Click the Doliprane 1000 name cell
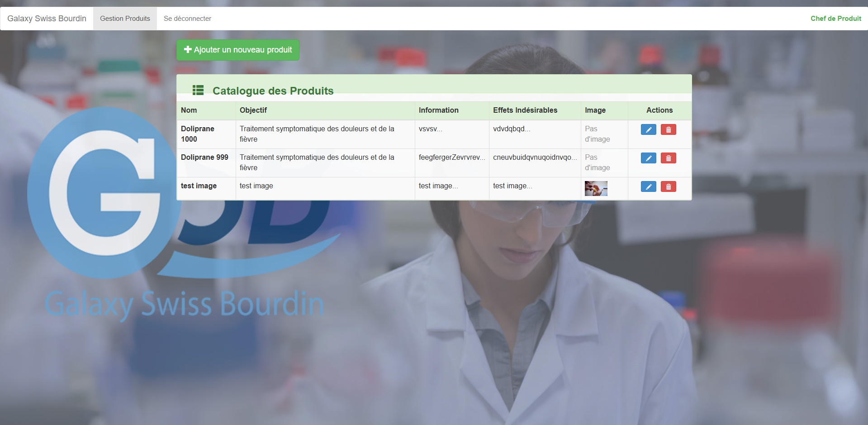 pos(206,134)
